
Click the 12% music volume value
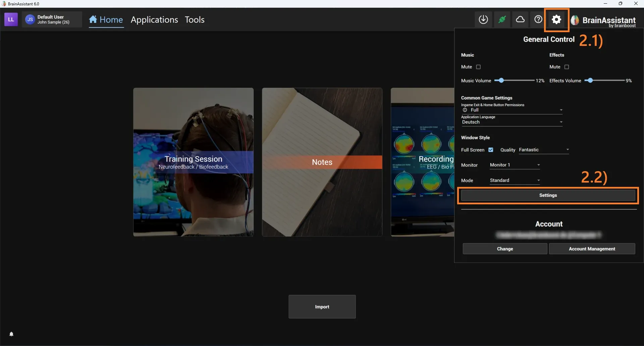click(540, 81)
